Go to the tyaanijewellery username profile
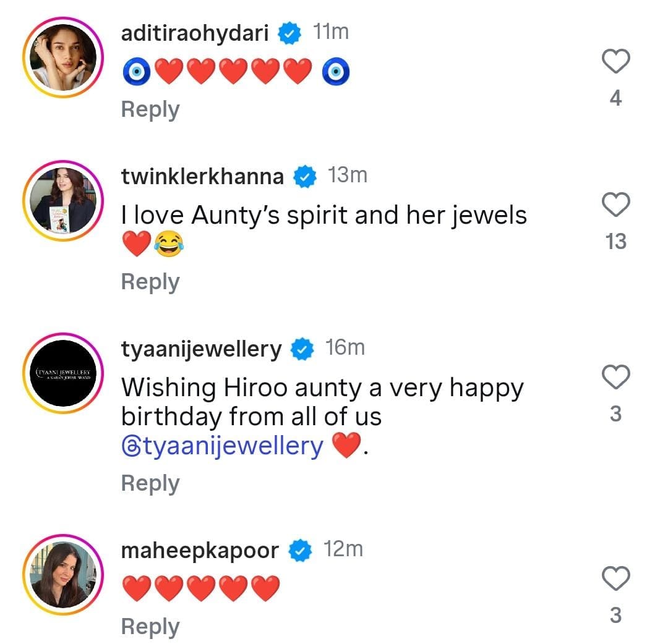The image size is (668, 644). pos(201,349)
